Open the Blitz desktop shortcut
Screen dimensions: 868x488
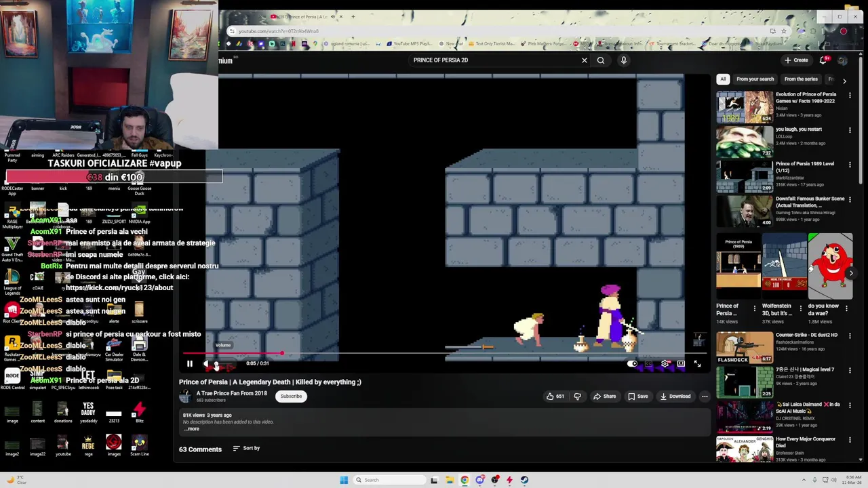coord(139,412)
